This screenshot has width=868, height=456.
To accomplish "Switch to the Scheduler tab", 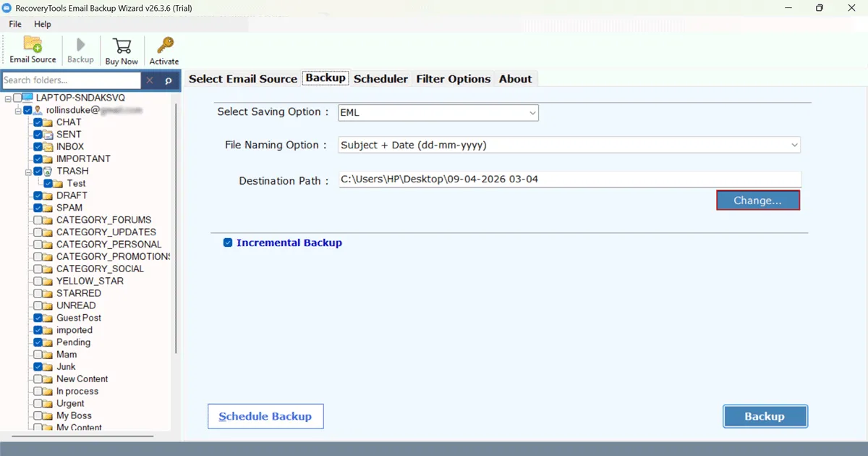I will tap(380, 79).
